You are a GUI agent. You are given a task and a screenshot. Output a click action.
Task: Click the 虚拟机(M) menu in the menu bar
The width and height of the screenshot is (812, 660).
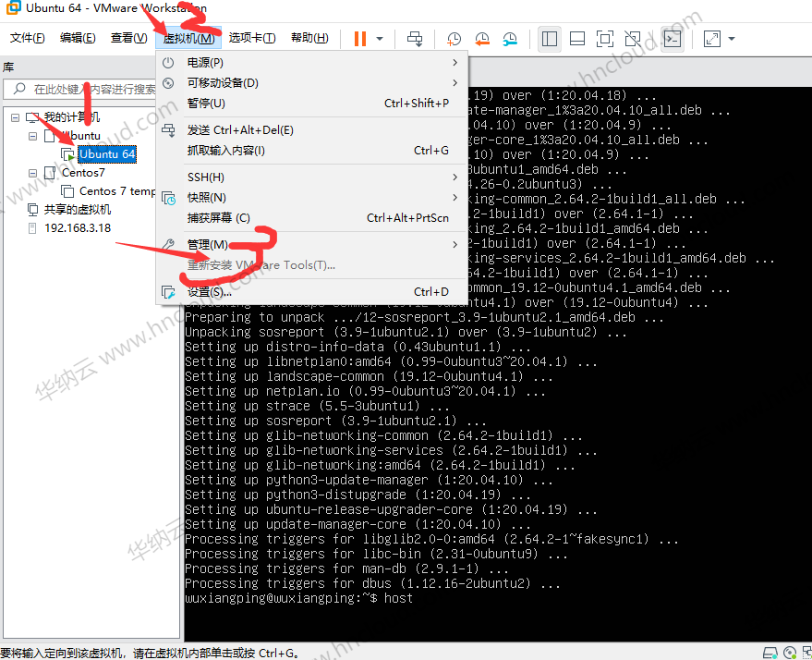click(x=188, y=38)
